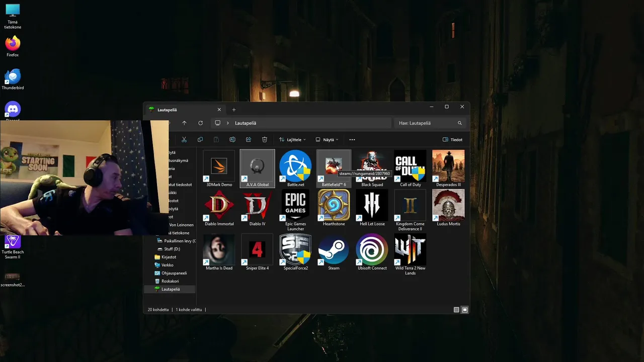The image size is (644, 362).
Task: Launch Firefox from the desktop
Action: (x=13, y=46)
